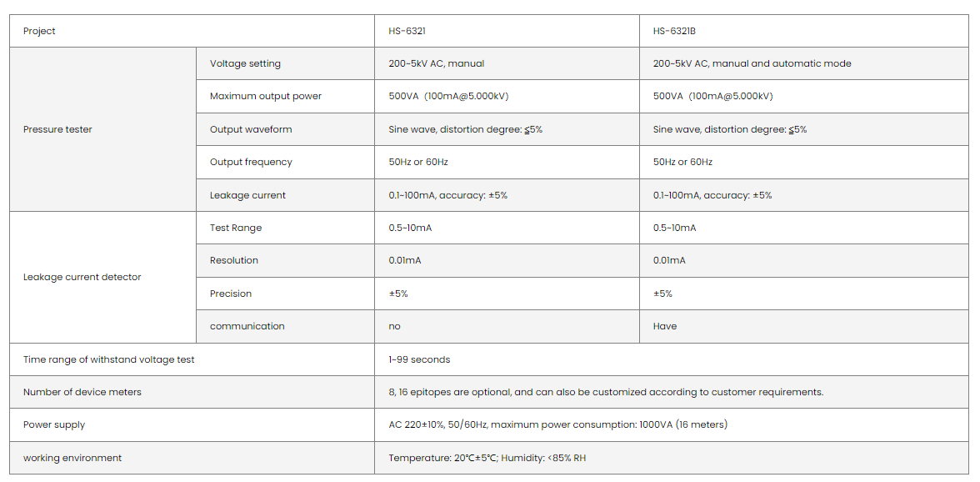Click the Leakage current detector label

click(x=82, y=277)
